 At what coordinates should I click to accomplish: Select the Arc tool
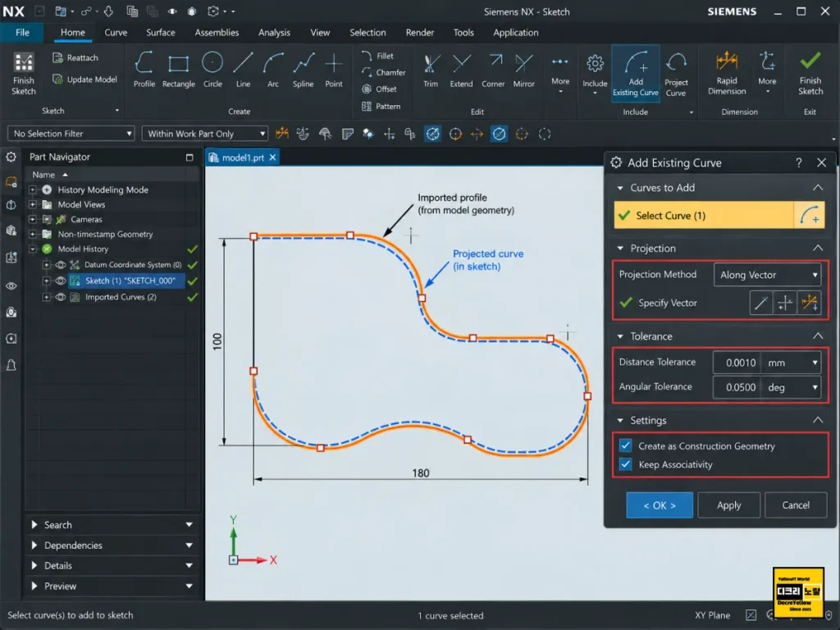pos(273,70)
